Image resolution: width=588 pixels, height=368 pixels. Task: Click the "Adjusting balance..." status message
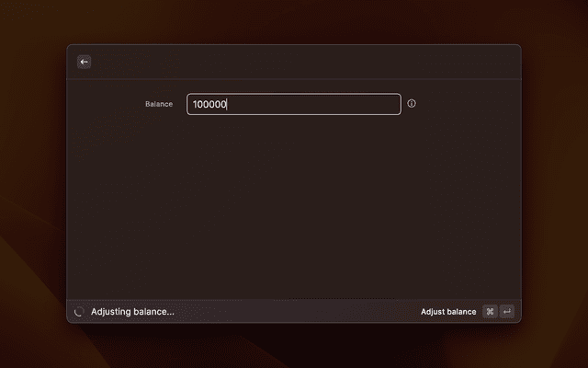(132, 312)
